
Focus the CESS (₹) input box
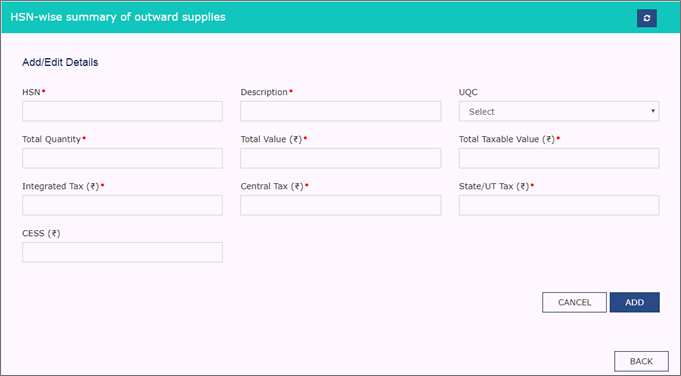coord(122,252)
